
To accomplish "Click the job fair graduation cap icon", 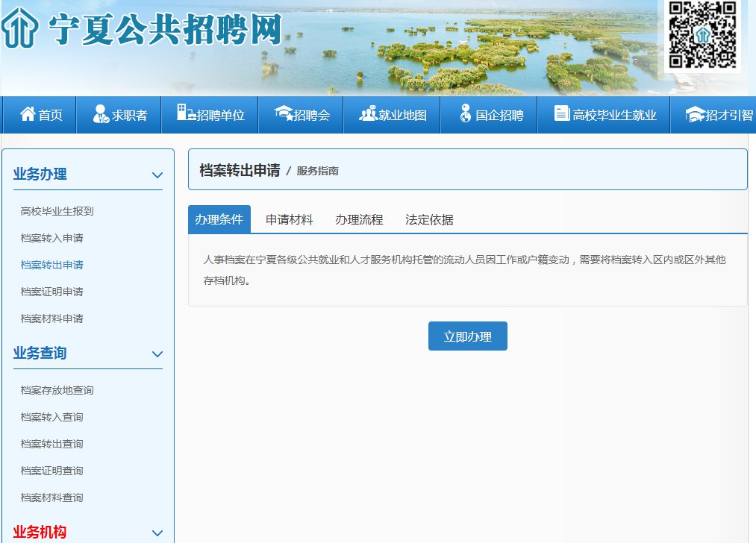I will click(284, 114).
